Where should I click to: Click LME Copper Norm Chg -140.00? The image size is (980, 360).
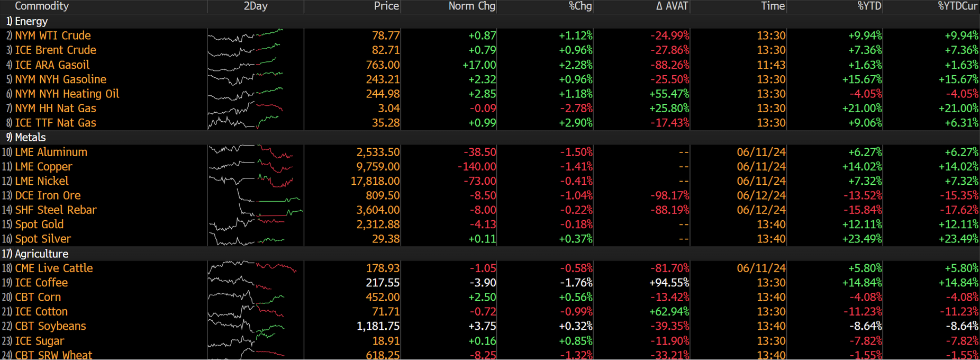[x=476, y=166]
